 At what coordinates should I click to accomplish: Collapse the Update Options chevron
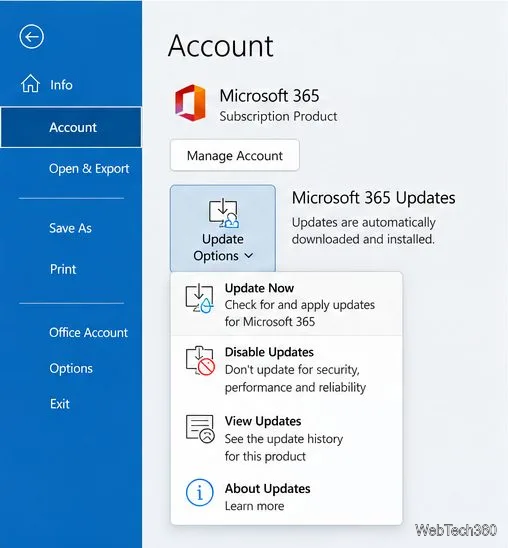(x=249, y=256)
